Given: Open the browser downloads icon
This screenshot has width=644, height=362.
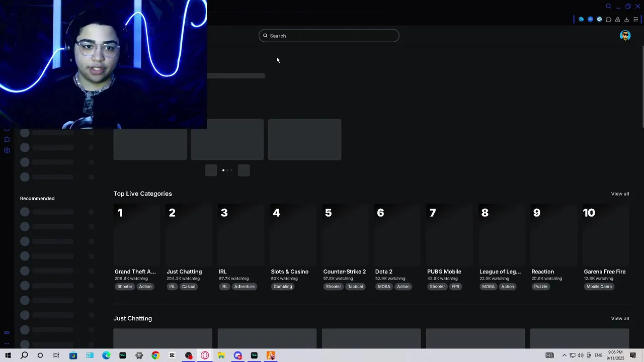Looking at the screenshot, I should click(x=626, y=20).
